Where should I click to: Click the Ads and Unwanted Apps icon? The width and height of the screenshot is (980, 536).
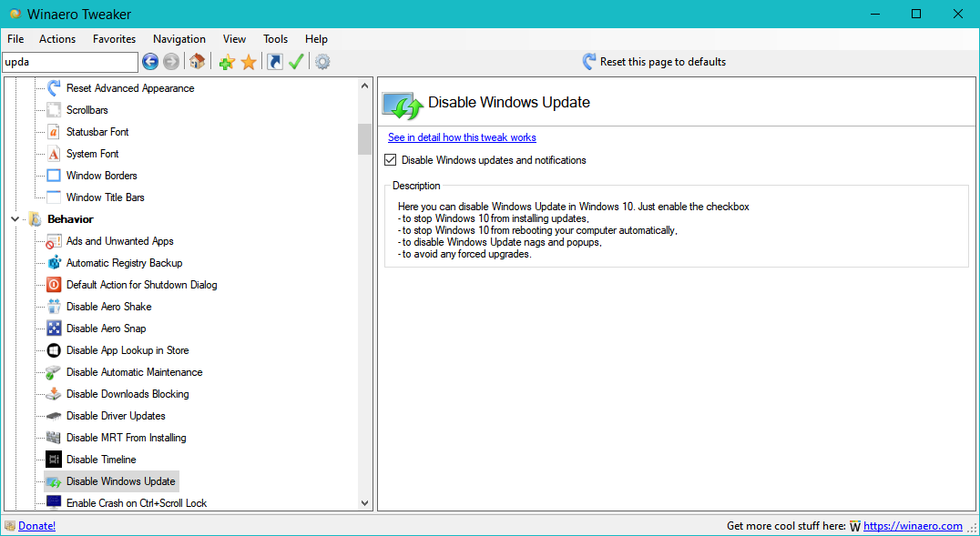54,241
